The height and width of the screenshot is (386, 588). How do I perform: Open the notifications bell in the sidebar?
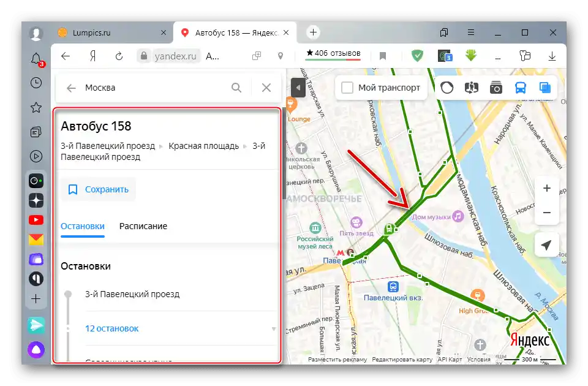coord(36,59)
